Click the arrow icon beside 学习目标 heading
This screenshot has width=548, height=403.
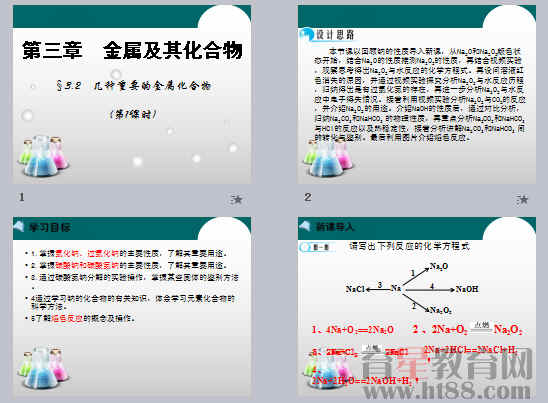point(19,226)
